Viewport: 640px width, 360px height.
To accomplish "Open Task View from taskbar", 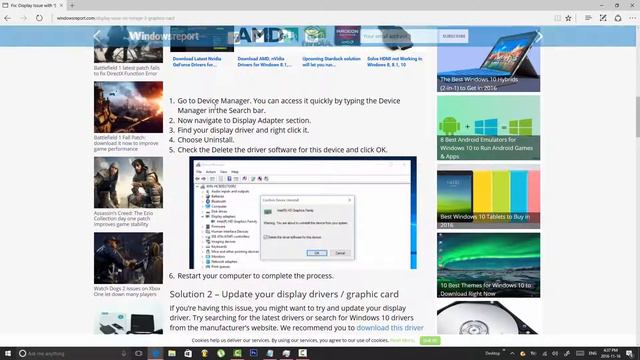I will point(139,353).
